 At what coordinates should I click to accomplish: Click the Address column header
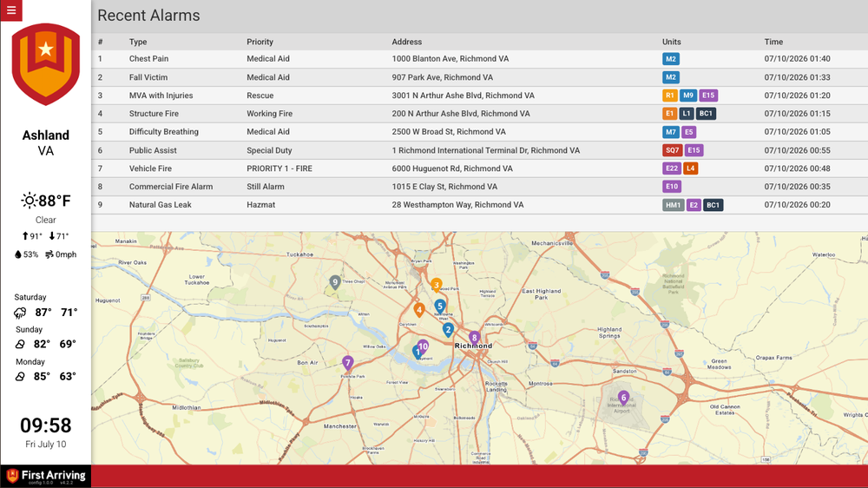coord(407,42)
